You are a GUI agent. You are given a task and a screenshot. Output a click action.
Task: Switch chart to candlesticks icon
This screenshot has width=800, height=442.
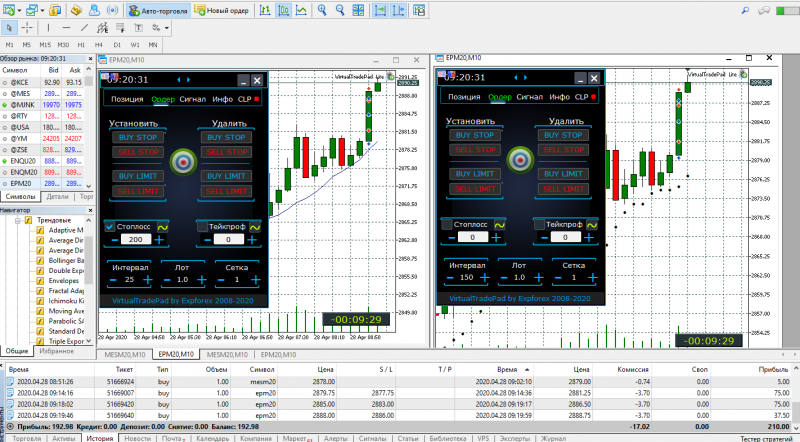pos(283,10)
